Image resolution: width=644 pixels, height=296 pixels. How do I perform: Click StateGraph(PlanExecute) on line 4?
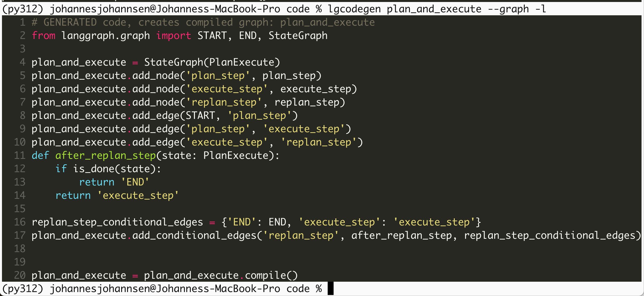click(x=212, y=62)
